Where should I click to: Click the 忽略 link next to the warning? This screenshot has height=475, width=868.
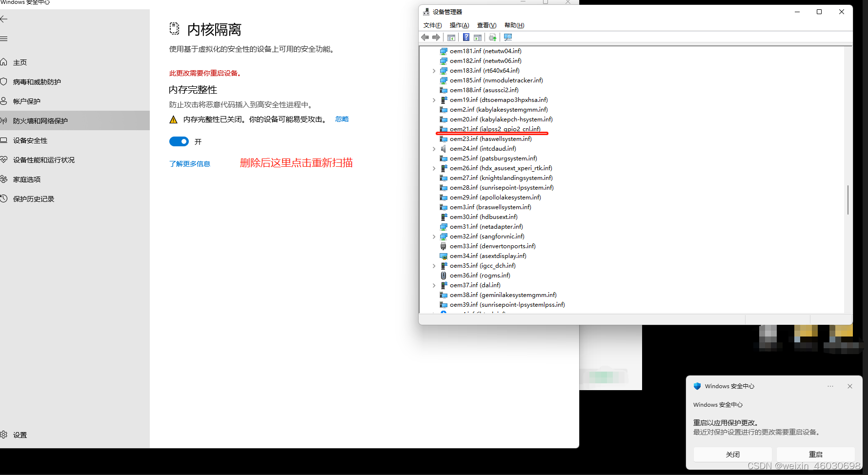pyautogui.click(x=342, y=119)
